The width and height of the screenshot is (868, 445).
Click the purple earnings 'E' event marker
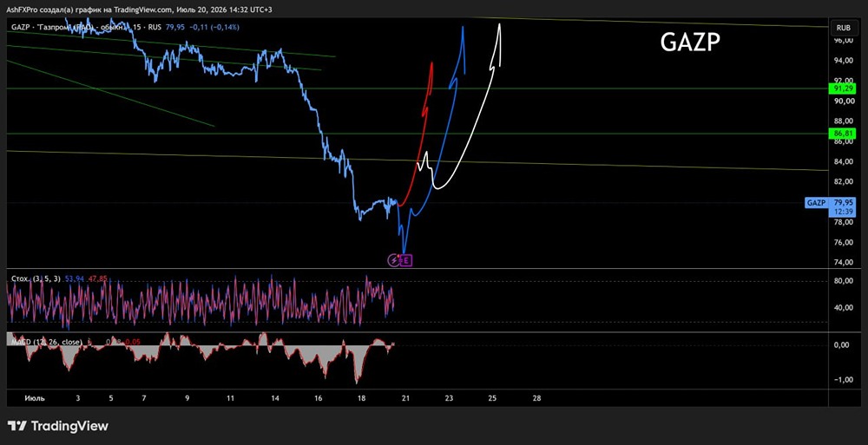(407, 259)
